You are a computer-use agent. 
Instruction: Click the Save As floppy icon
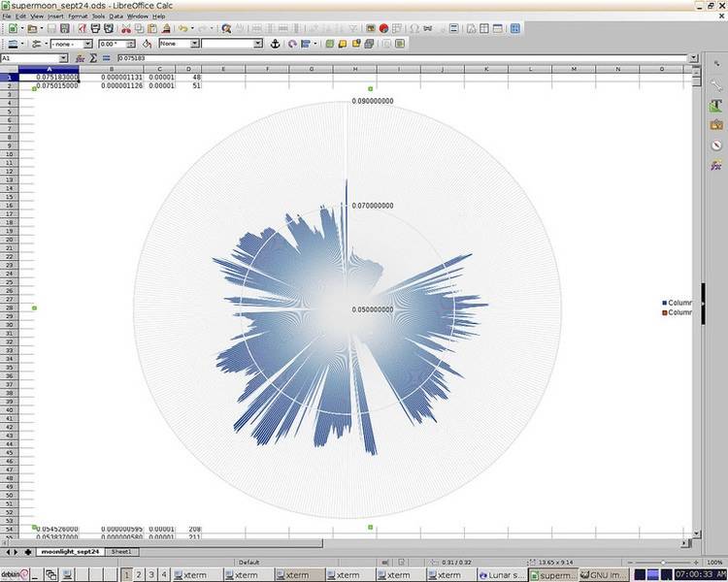click(x=64, y=29)
